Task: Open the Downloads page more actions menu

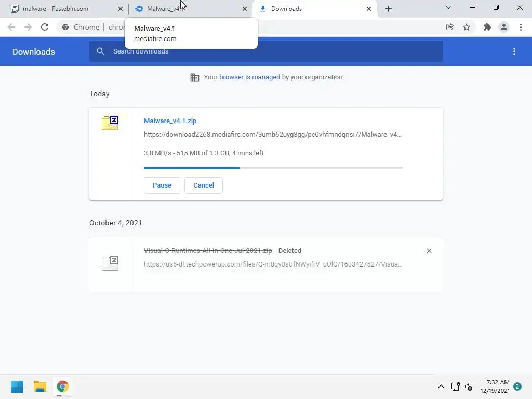Action: 514,51
